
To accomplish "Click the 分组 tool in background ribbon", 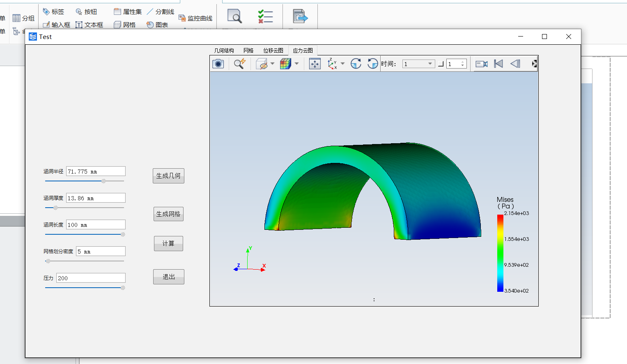I will 23,18.
